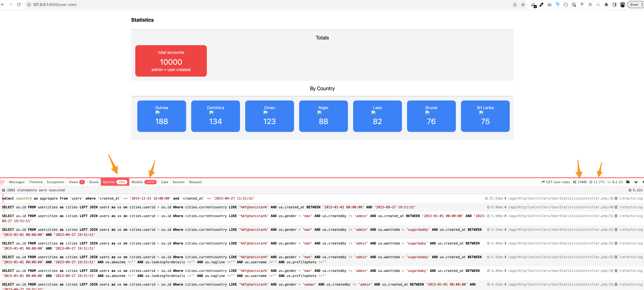Click the browser page reload icon
644x290 pixels.
coord(19,4)
